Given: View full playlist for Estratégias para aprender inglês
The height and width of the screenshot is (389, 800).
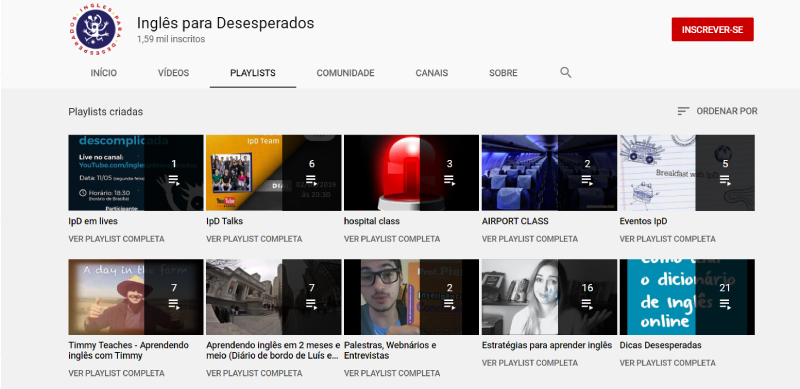Looking at the screenshot, I should 530,363.
